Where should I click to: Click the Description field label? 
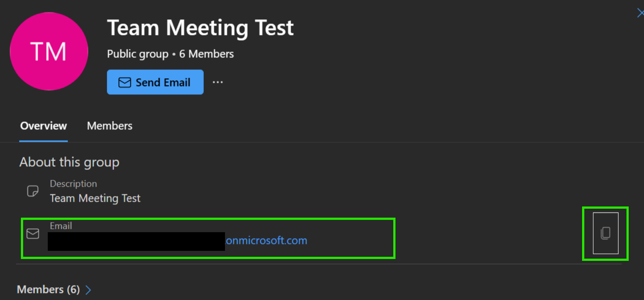[74, 184]
